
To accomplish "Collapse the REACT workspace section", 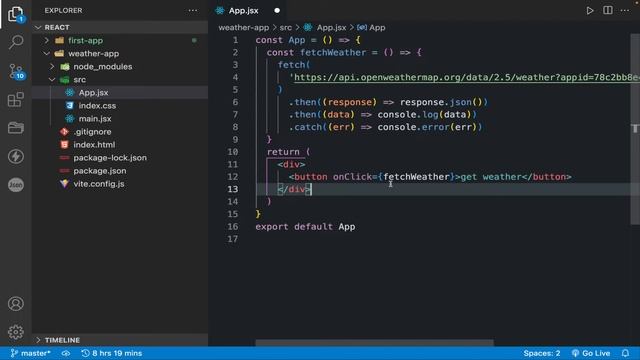I will [120, 27].
